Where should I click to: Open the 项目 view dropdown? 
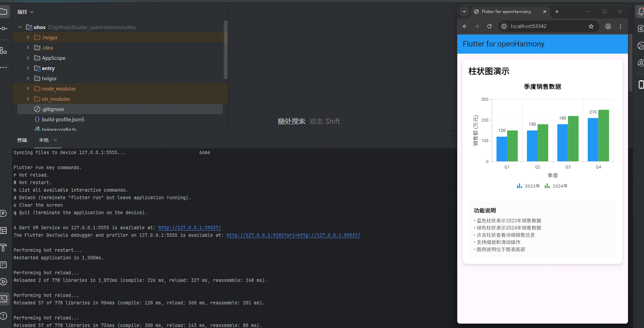pos(26,12)
